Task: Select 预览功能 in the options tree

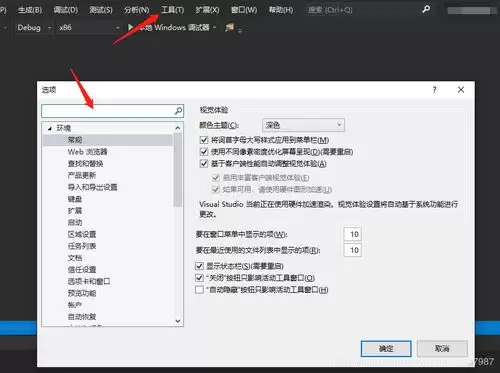Action: tap(82, 293)
